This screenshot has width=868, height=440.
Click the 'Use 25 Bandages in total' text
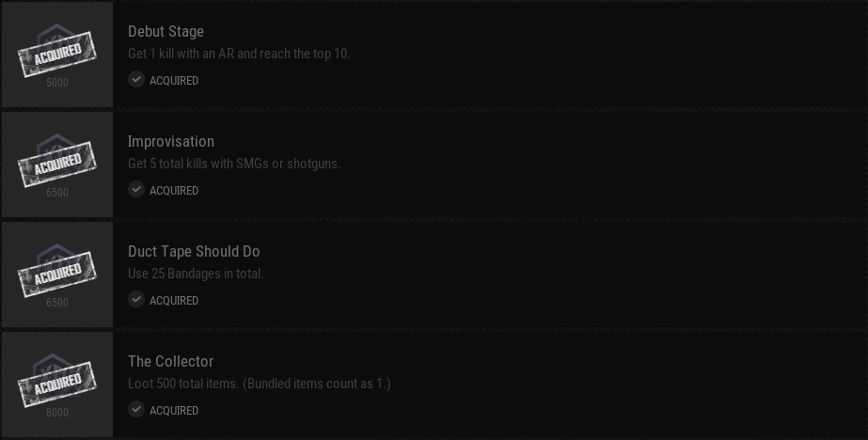tap(196, 274)
